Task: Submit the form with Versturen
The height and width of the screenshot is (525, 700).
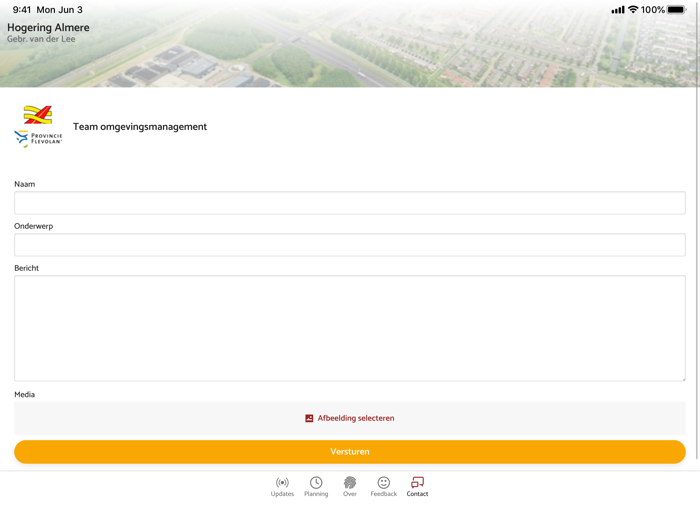Action: coord(350,452)
